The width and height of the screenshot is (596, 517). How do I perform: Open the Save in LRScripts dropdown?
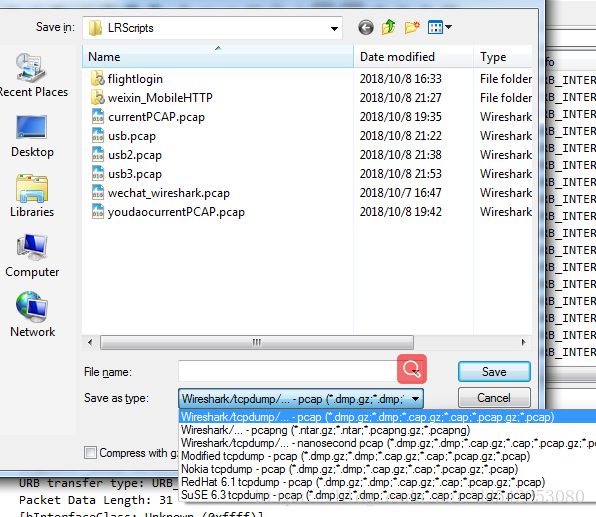point(212,28)
